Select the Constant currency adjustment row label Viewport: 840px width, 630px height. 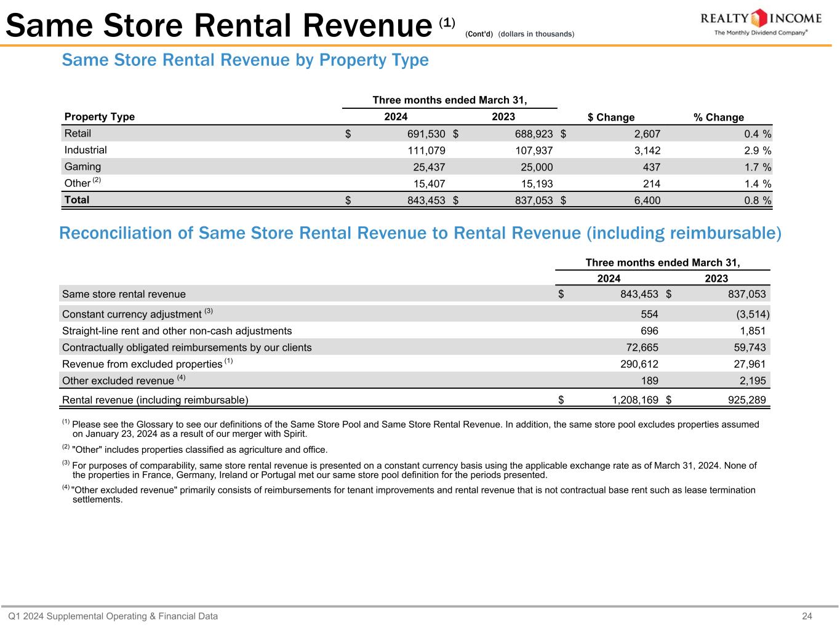(x=132, y=314)
